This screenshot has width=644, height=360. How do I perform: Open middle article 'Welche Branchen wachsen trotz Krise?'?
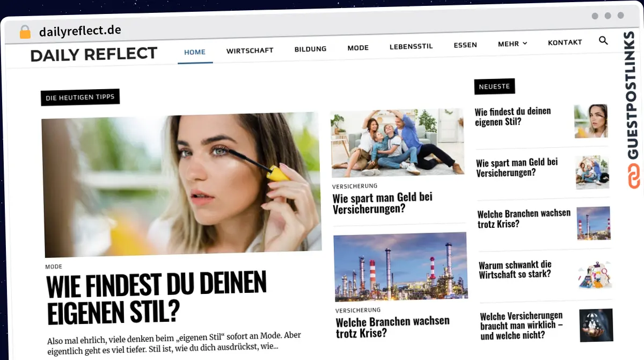click(x=393, y=327)
